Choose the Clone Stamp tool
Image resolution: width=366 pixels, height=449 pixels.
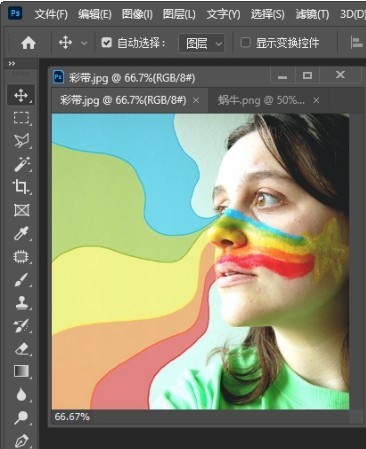21,303
